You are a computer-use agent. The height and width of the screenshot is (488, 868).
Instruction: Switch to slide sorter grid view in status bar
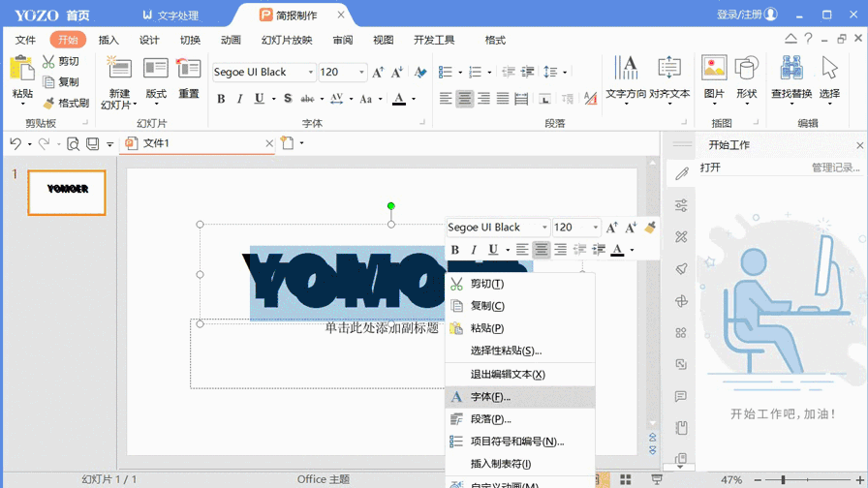626,479
